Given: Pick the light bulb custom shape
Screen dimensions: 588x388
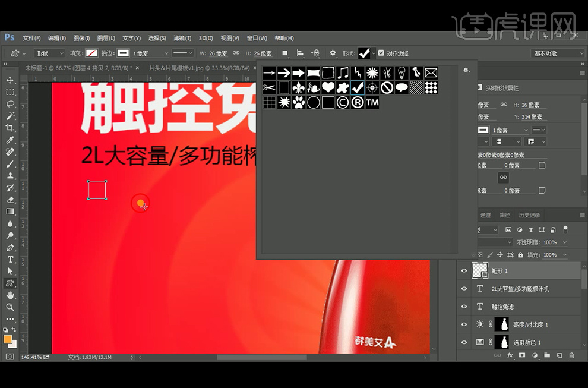Looking at the screenshot, I should [x=402, y=73].
